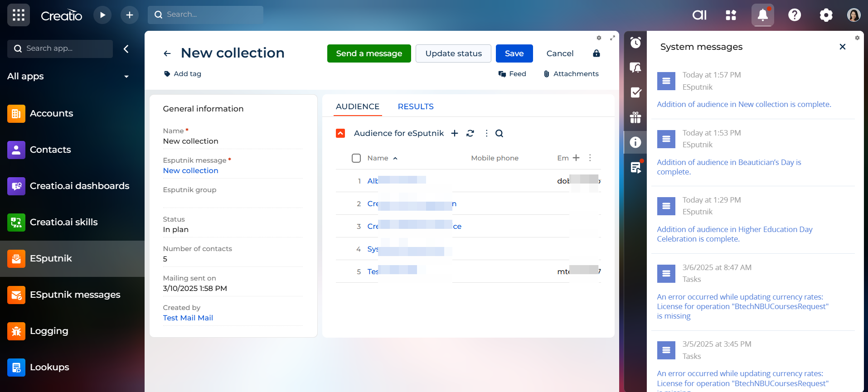Open audience table column options menu
Screen dimensions: 868x392
click(x=590, y=158)
